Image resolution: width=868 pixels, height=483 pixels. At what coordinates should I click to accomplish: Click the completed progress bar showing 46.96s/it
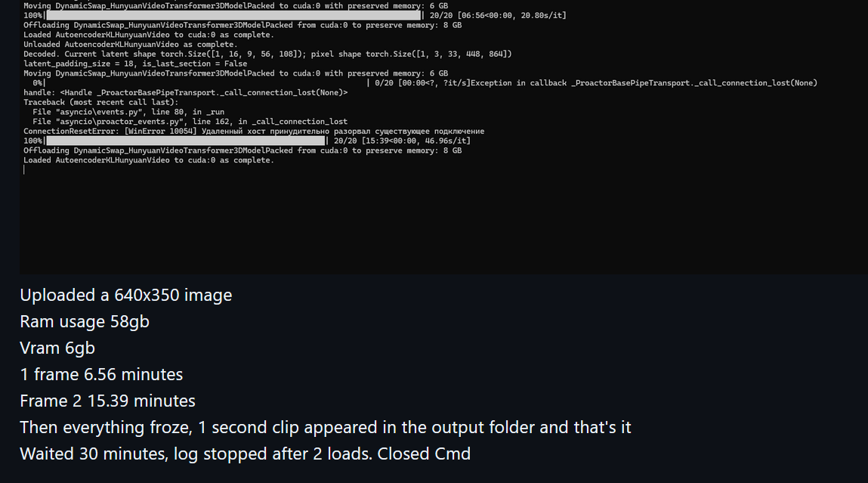(247, 141)
